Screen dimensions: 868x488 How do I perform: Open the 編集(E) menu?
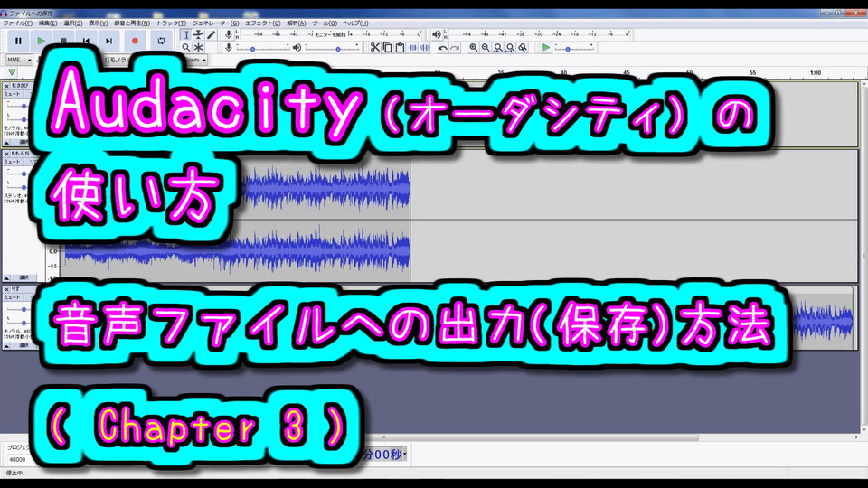point(48,23)
